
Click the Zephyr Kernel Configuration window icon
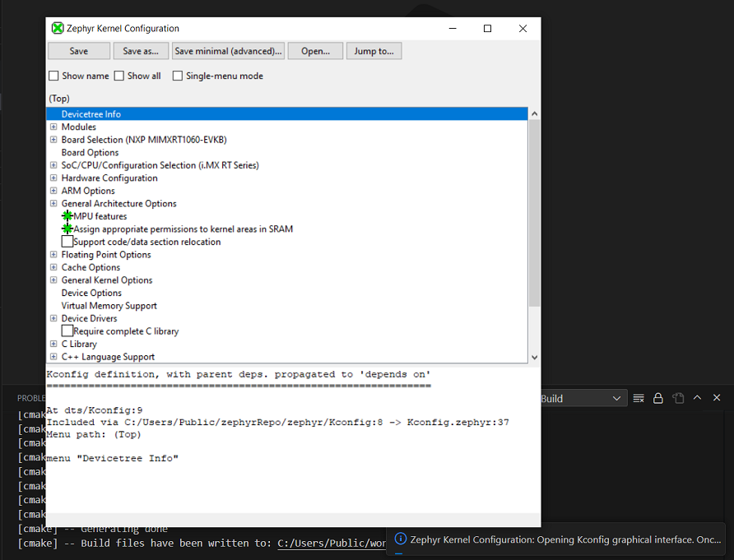56,28
